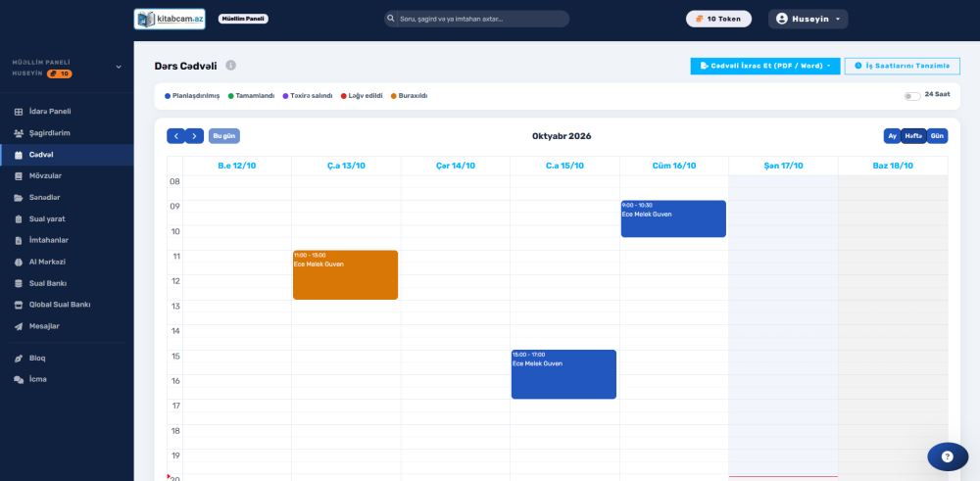Open the 9:00 - 10:30 Friday lesson
This screenshot has height=481, width=980.
(x=674, y=218)
